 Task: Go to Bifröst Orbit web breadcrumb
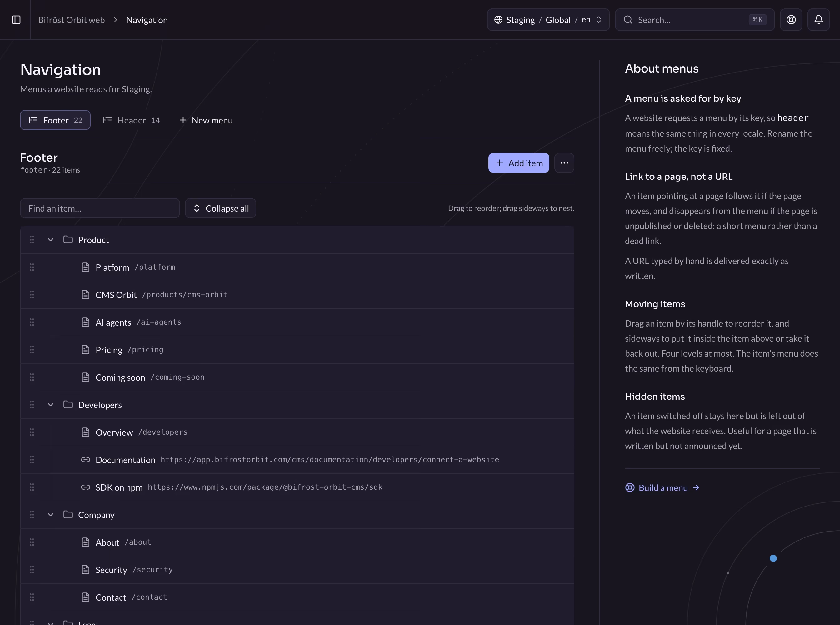click(72, 20)
